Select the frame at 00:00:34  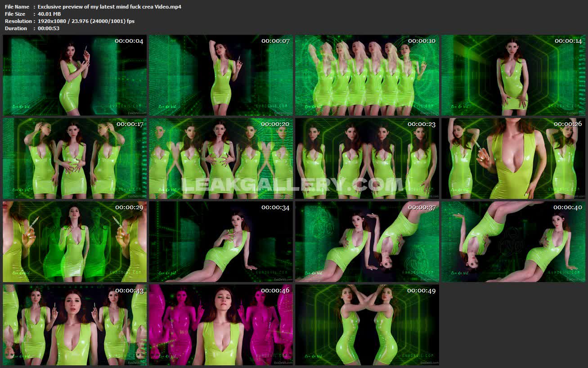pyautogui.click(x=221, y=242)
